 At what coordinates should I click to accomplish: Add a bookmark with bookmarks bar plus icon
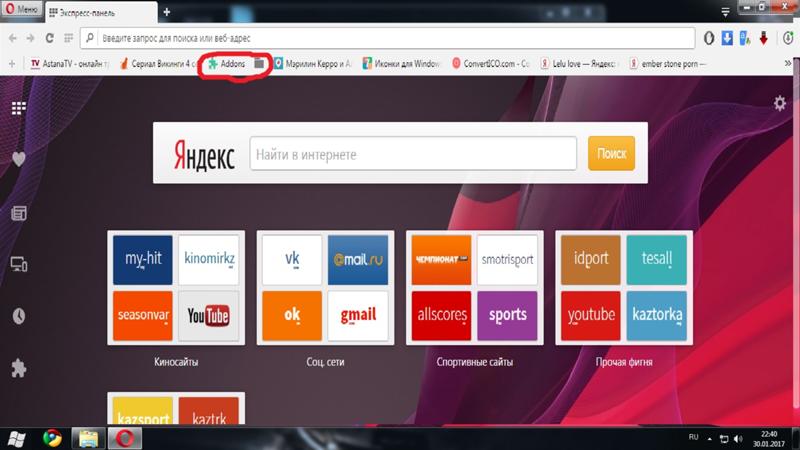12,64
